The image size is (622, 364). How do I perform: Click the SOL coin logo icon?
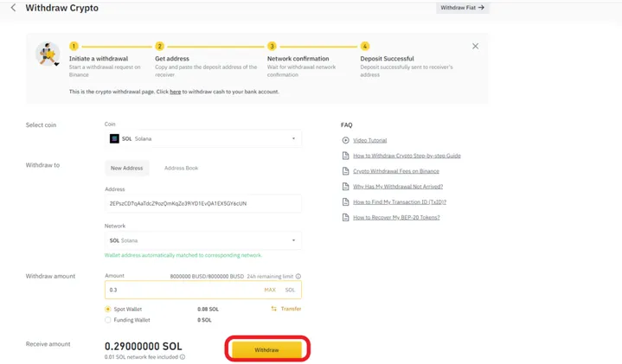(114, 139)
